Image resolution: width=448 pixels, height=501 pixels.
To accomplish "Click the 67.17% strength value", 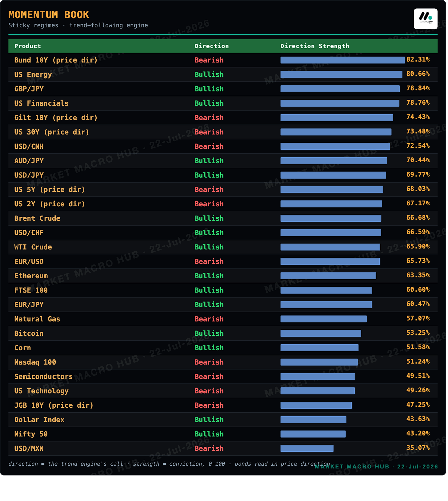I will pos(418,203).
